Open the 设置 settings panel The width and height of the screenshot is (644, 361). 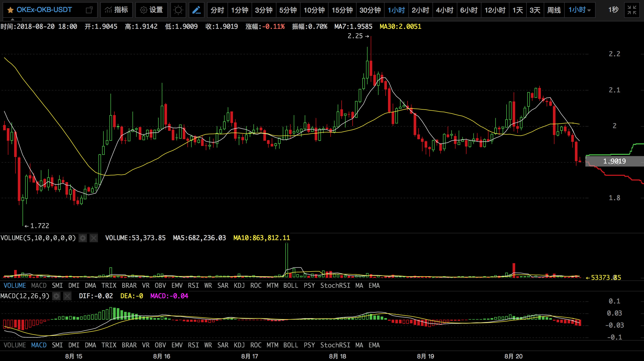click(x=152, y=10)
